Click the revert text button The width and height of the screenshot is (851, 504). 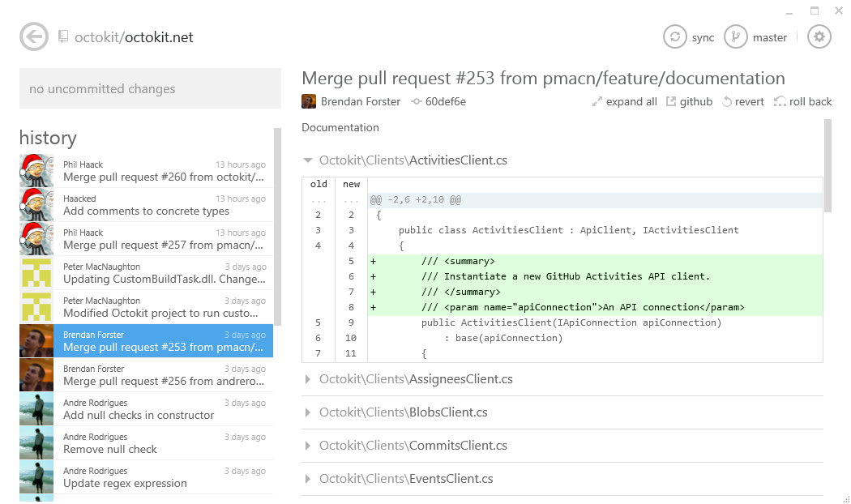coord(749,101)
